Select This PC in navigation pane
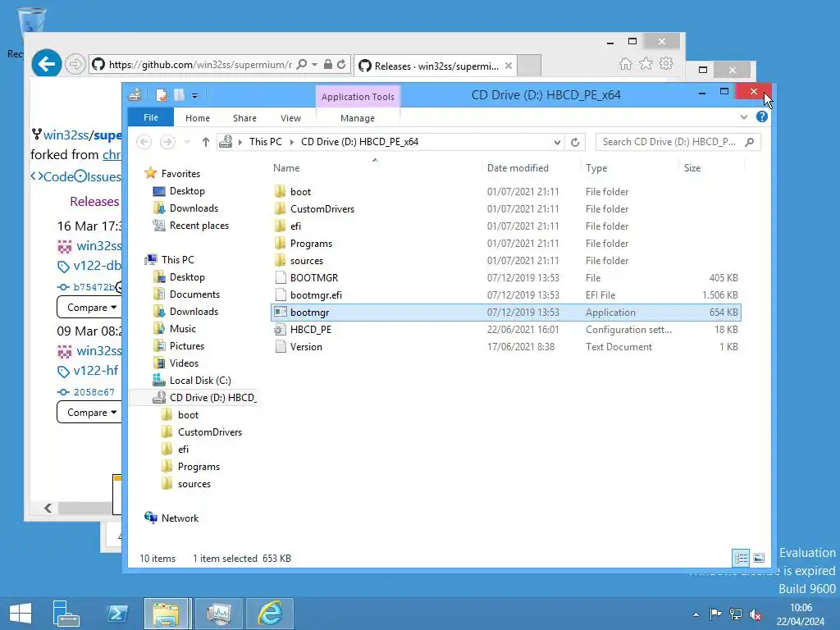This screenshot has width=840, height=630. pos(177,260)
